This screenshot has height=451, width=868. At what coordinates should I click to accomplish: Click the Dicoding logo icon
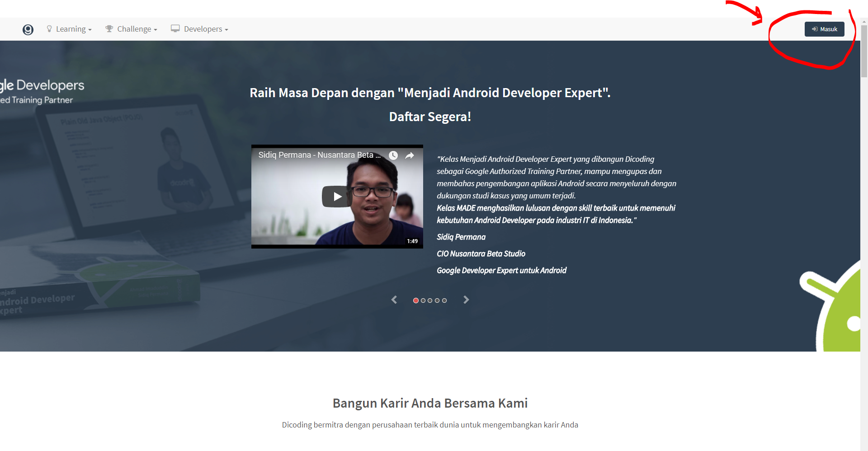click(28, 29)
